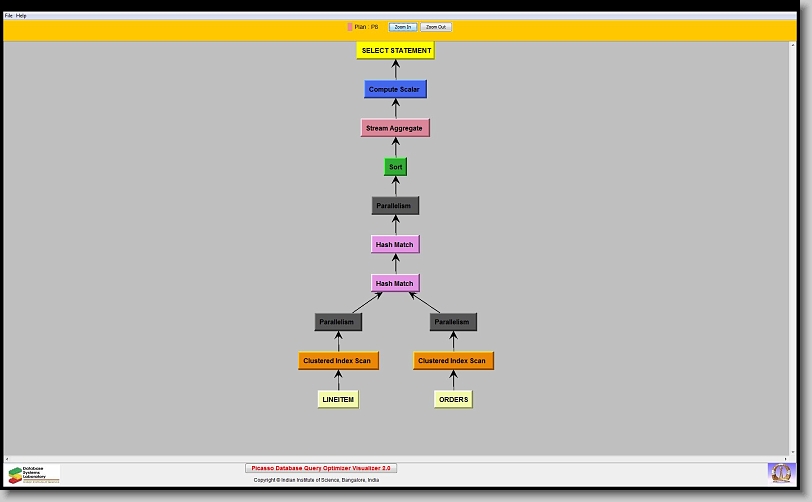The image size is (812, 502).
Task: Click the Database Systems Laboratory logo
Action: [33, 474]
